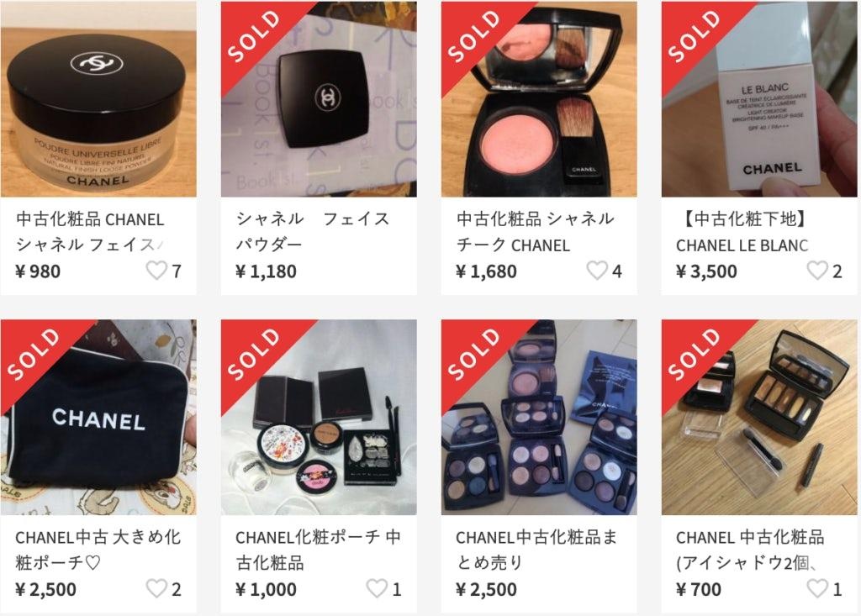This screenshot has height=616, width=861.
Task: Like the ¥2,500 CHANEL large pouch listing
Action: click(x=156, y=588)
